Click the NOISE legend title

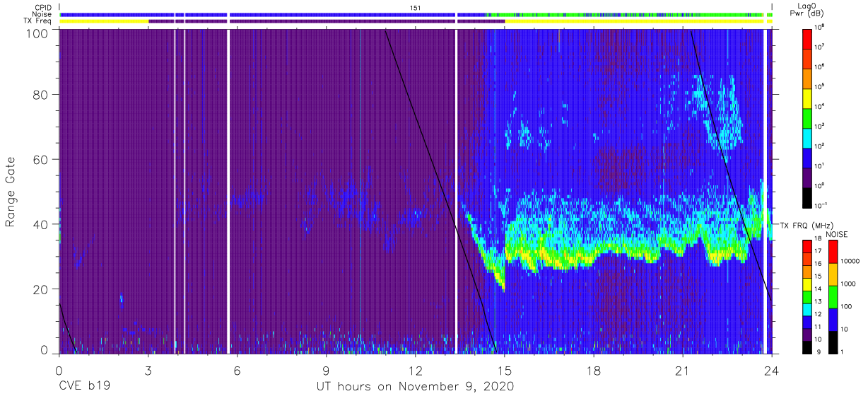click(x=838, y=234)
